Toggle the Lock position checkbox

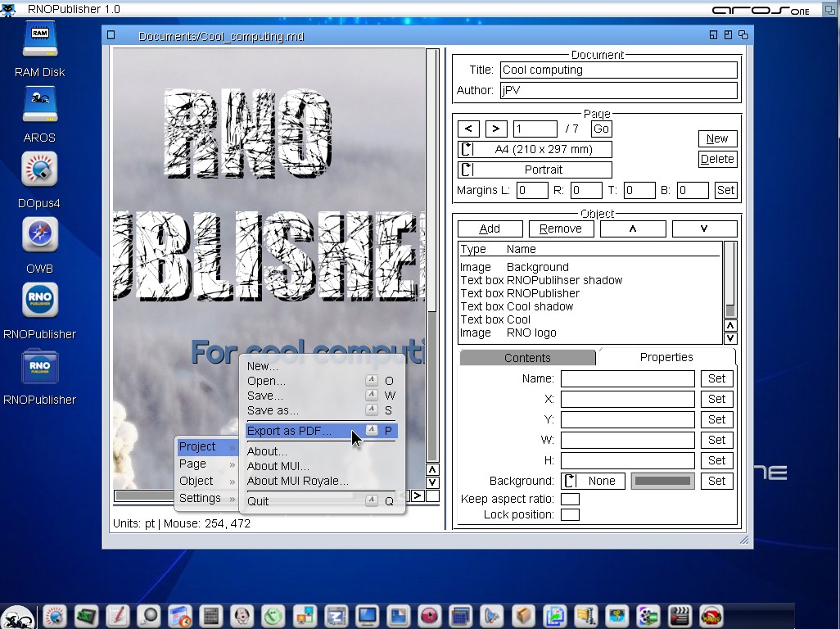[570, 514]
